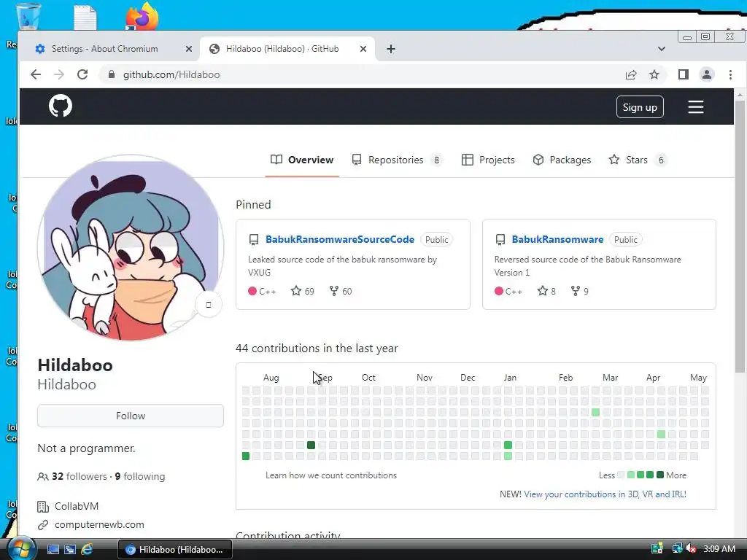The height and width of the screenshot is (560, 747).
Task: Click the page vertical scrollbar thumb
Action: [740, 236]
